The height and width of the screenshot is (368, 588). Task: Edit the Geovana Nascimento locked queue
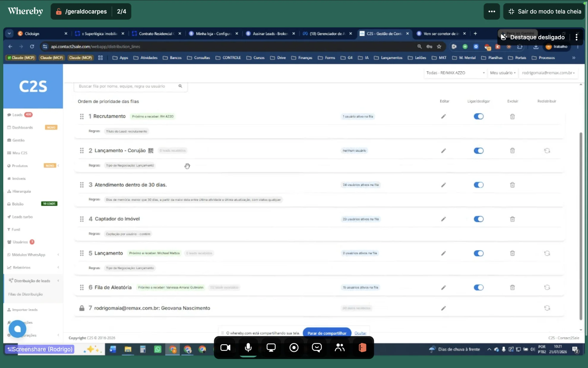443,308
